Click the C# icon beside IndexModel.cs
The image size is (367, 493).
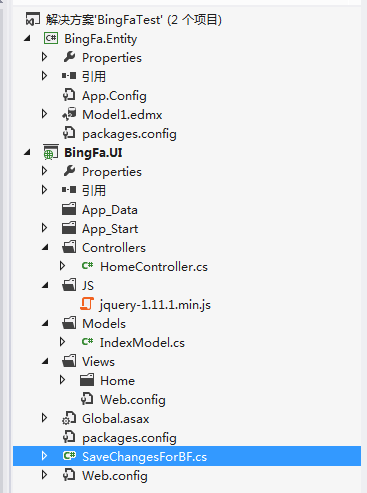pyautogui.click(x=87, y=342)
